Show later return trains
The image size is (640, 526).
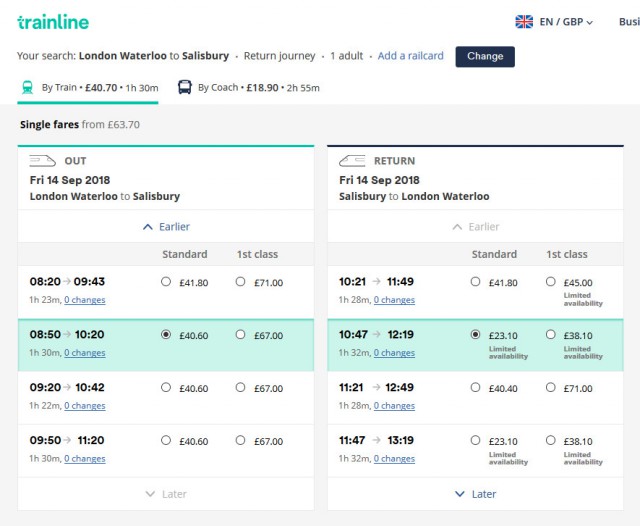476,494
